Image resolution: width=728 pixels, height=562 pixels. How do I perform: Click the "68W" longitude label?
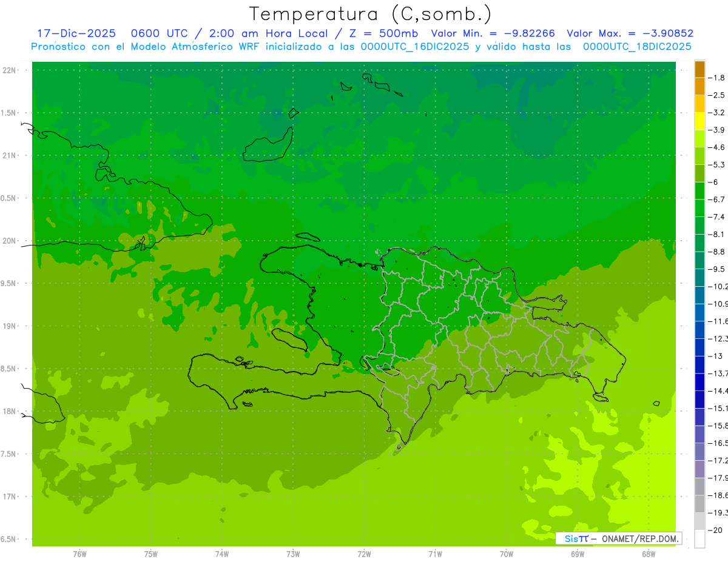[x=649, y=554]
